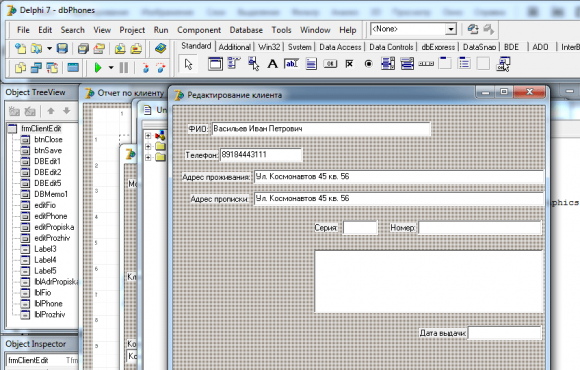Click the Серия input field
580x370 pixels.
(x=360, y=228)
